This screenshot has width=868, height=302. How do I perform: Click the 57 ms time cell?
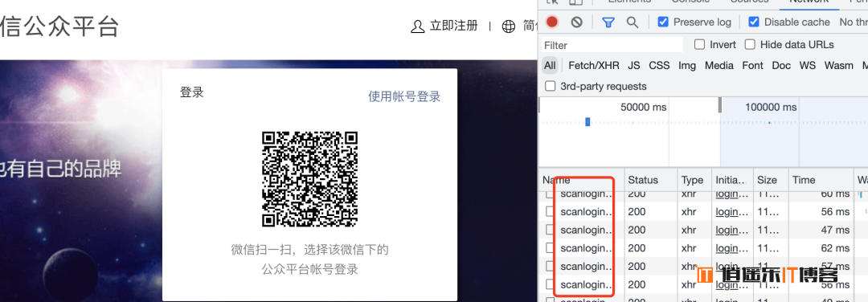click(x=835, y=266)
